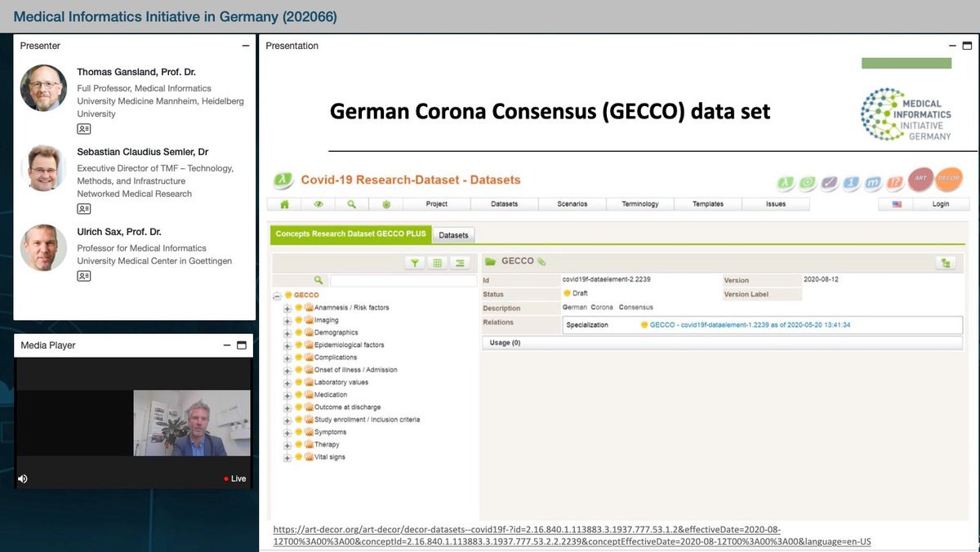Viewport: 980px width, 552px height.
Task: Click the blue '1' pill icon
Action: (850, 183)
